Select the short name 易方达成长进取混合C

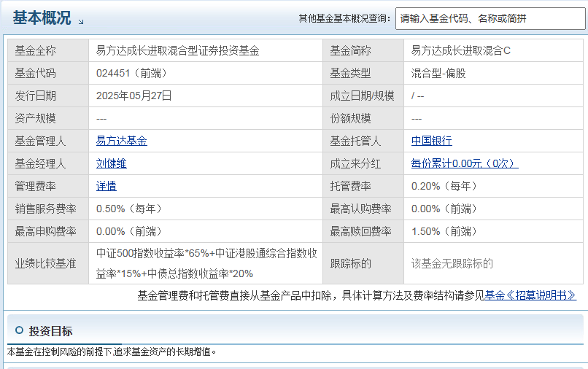click(x=461, y=50)
